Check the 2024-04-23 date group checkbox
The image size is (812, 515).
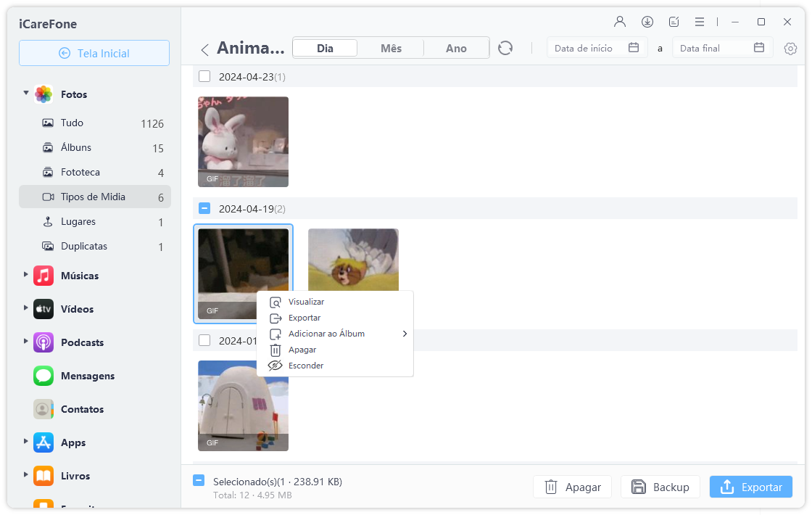(204, 76)
